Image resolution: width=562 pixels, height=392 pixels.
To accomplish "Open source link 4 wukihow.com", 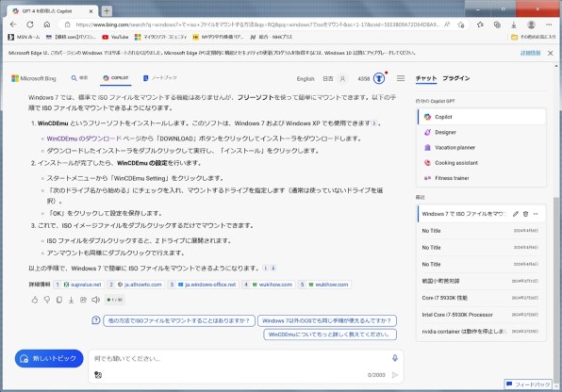I will 269,285.
